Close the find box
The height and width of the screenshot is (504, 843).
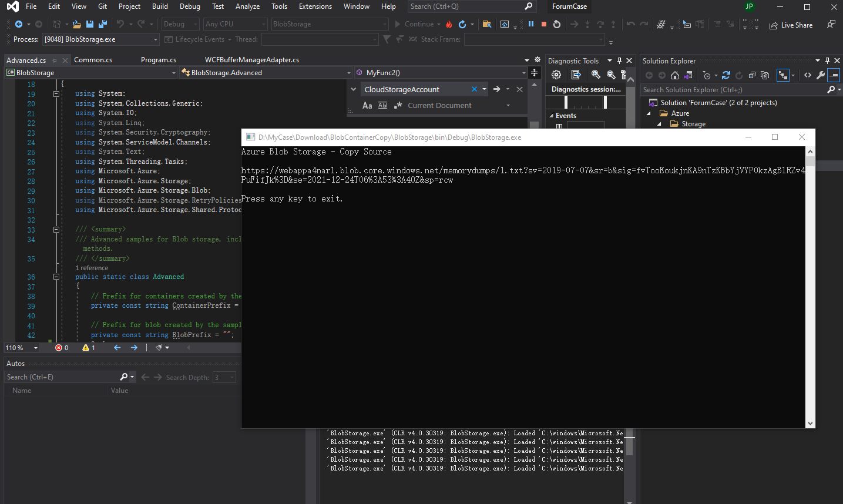(x=519, y=89)
